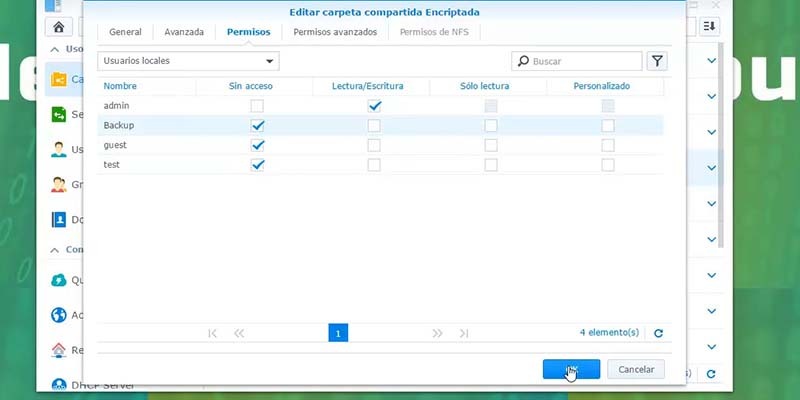
Task: Expand the first chevron in background list
Action: coord(711,61)
